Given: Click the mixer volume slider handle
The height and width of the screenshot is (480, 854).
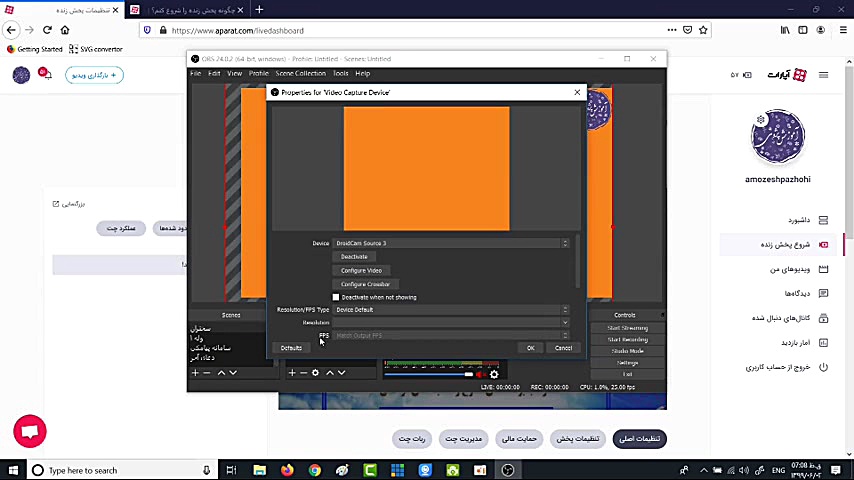Looking at the screenshot, I should click(469, 374).
